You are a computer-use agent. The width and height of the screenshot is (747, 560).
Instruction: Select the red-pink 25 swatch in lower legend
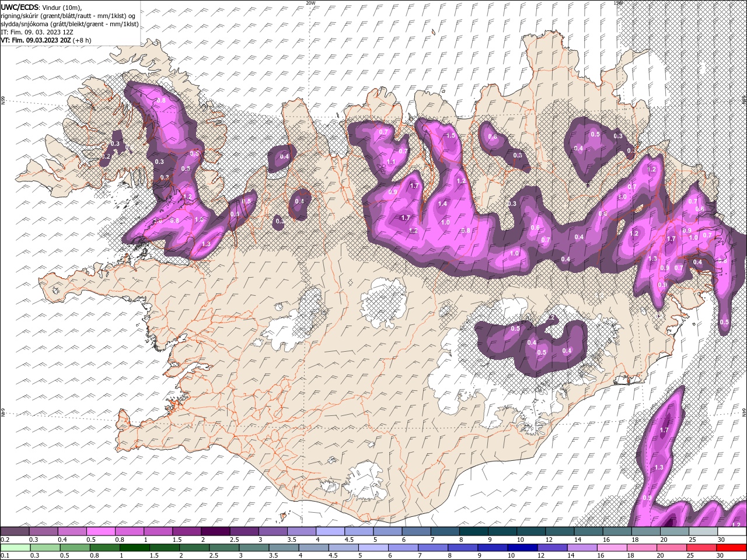(x=701, y=548)
